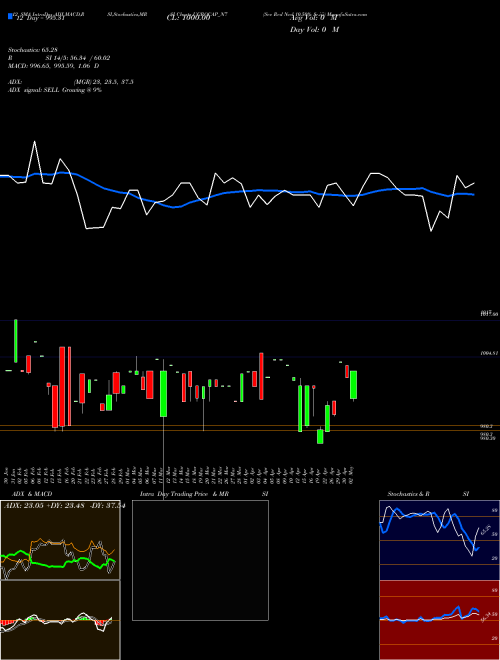Click the 'Intra Day Trading Price & MR' heading
500x660 pixels.
184,494
